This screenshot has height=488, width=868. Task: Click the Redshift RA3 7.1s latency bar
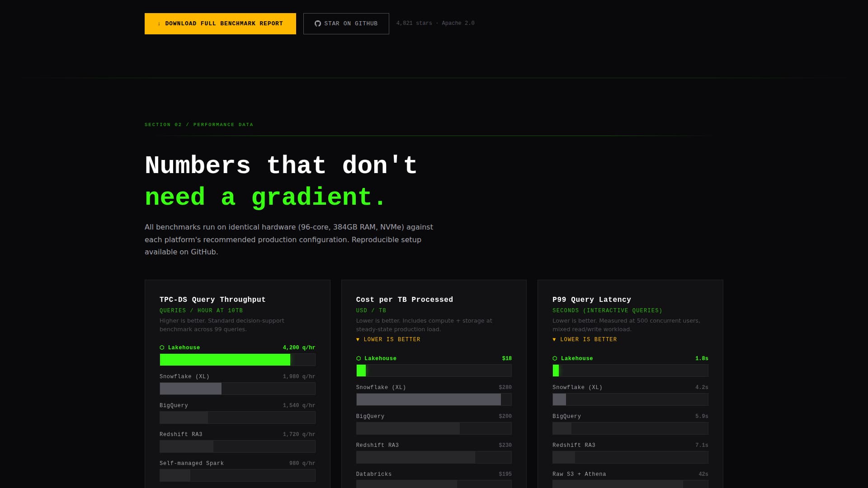564,457
